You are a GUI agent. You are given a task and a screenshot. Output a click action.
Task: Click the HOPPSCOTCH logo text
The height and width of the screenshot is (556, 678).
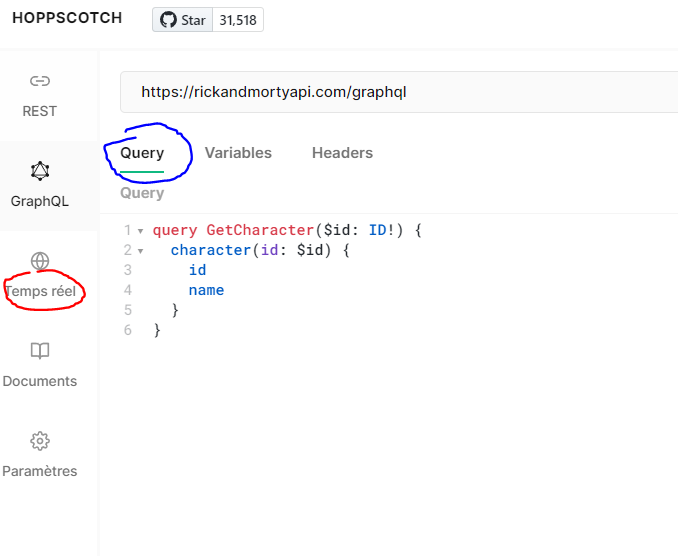(67, 18)
